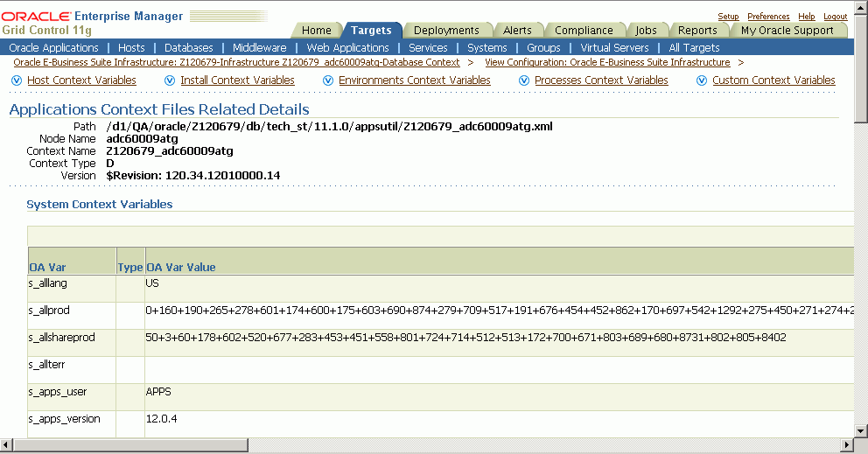Click the $Revision version value
Screen dimensions: 868x454
point(193,176)
